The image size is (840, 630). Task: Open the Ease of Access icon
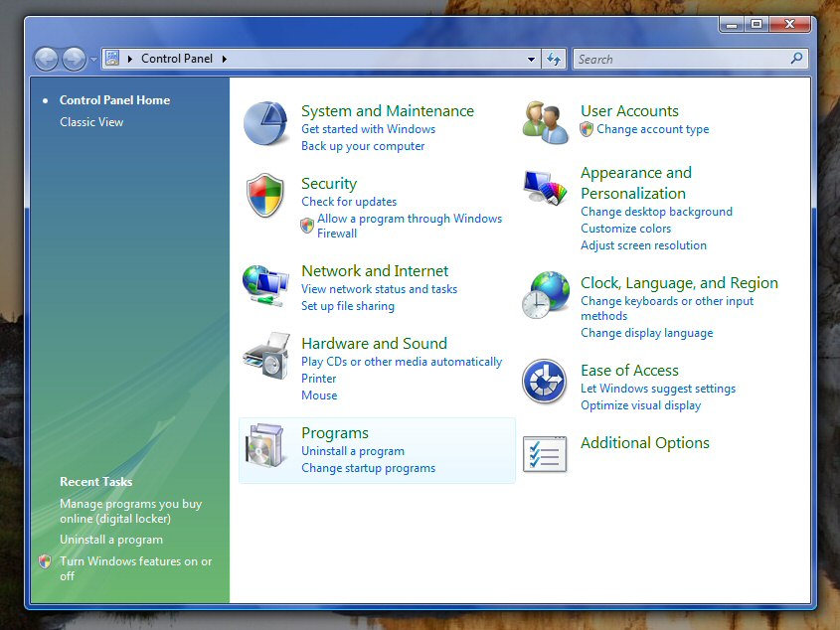[x=545, y=381]
